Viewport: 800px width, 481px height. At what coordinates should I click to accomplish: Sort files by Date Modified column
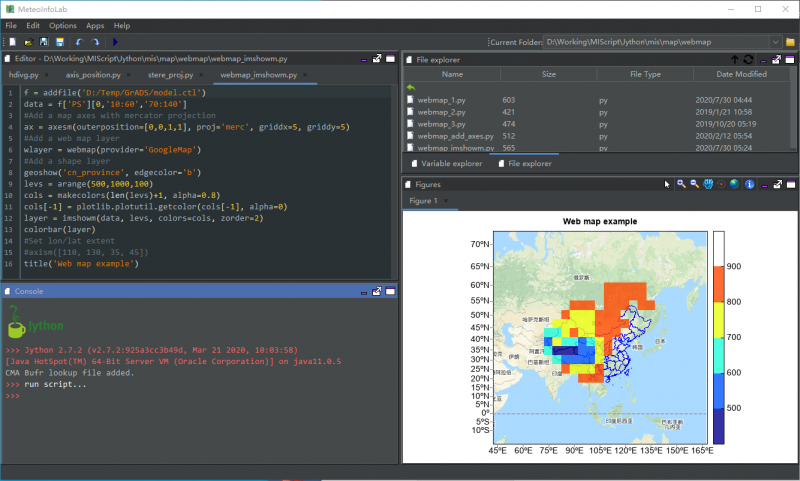[x=741, y=74]
